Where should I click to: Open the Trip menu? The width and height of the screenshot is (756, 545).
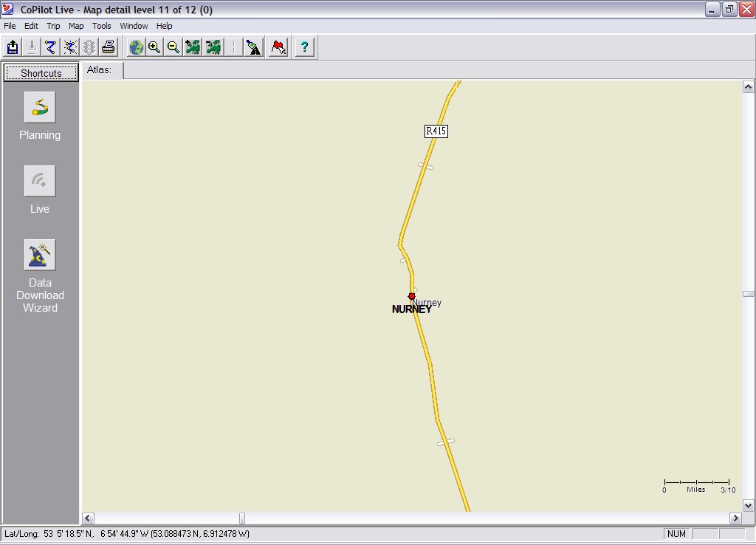tap(53, 26)
